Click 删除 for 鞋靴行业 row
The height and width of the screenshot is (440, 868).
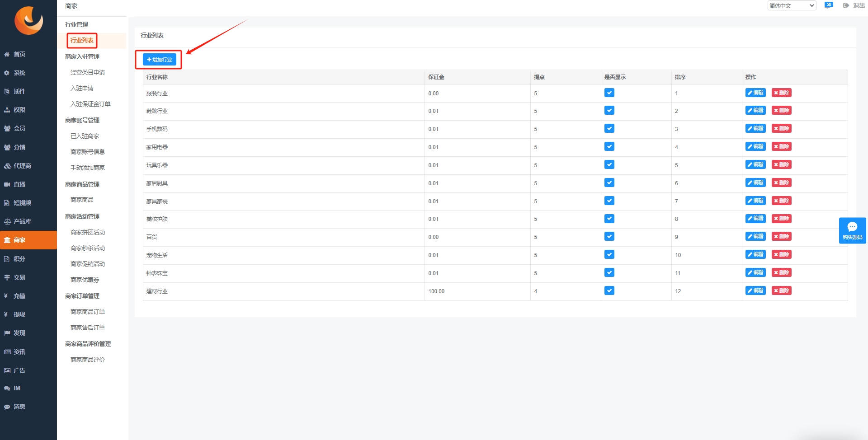[781, 110]
